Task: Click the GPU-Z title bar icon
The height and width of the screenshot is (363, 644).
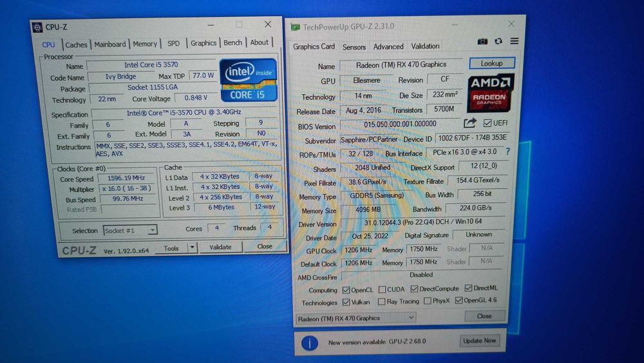Action: pos(296,27)
